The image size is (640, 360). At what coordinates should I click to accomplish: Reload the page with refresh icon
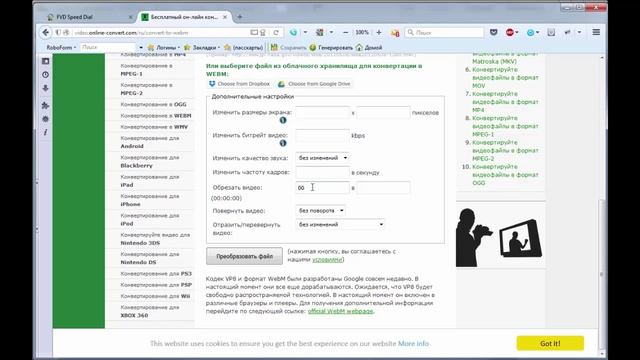[276, 32]
